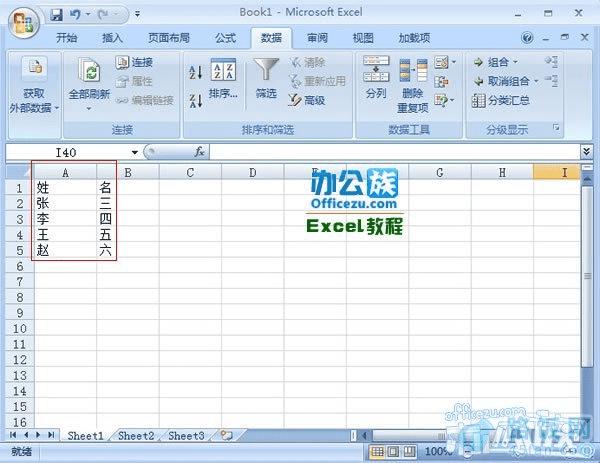Click 分类汇总 subtotal button
The width and height of the screenshot is (600, 463).
[x=501, y=101]
